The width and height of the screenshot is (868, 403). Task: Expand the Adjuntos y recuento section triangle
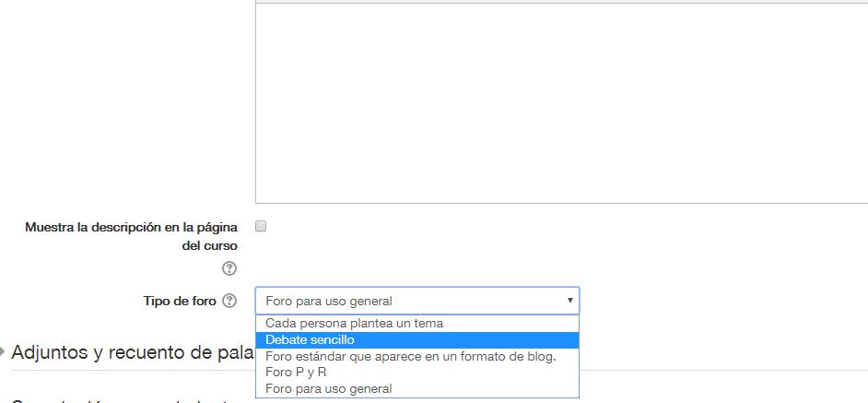2,351
